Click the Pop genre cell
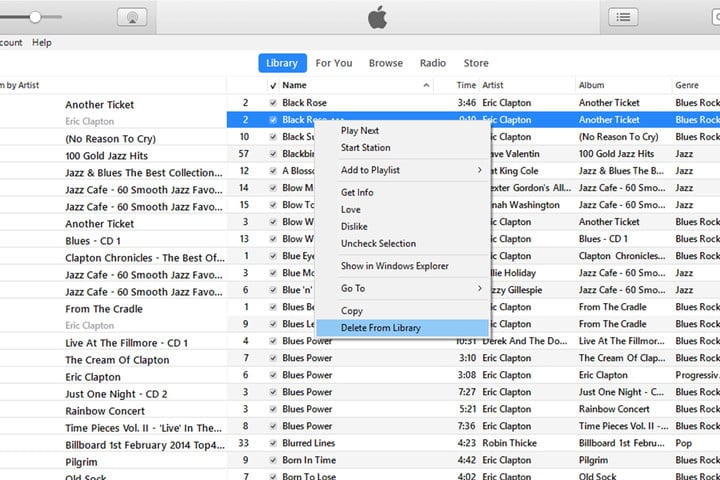This screenshot has height=480, width=720. click(684, 443)
